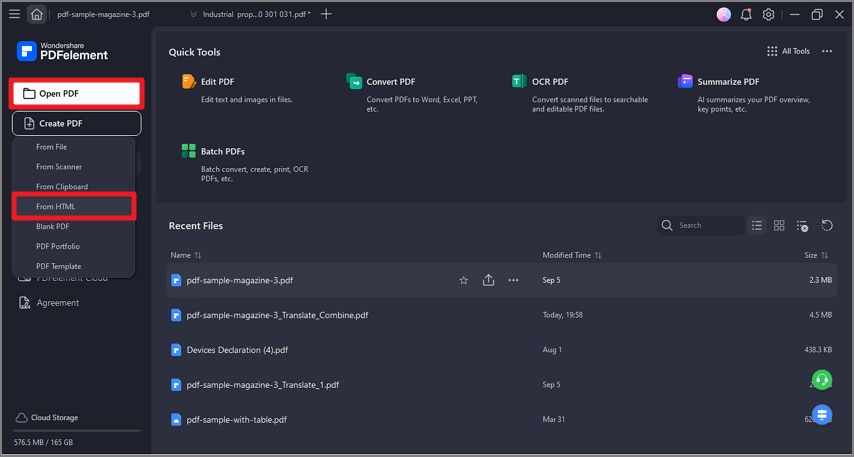Click the Batch PDFs icon
Screen dimensions: 854x457
189,151
